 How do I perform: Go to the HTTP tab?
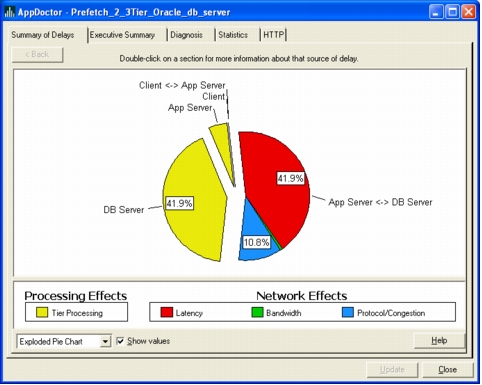[x=273, y=35]
